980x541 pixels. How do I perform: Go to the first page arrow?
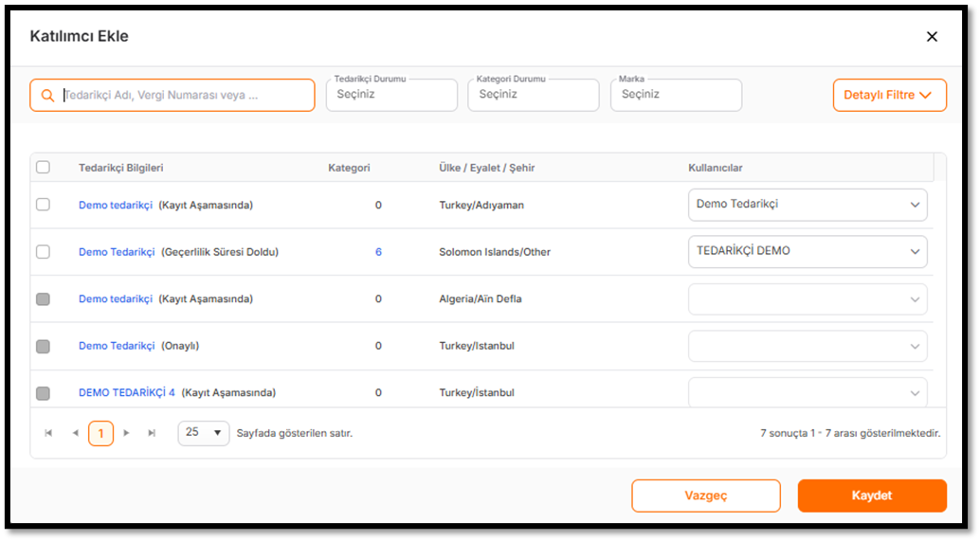click(x=48, y=433)
